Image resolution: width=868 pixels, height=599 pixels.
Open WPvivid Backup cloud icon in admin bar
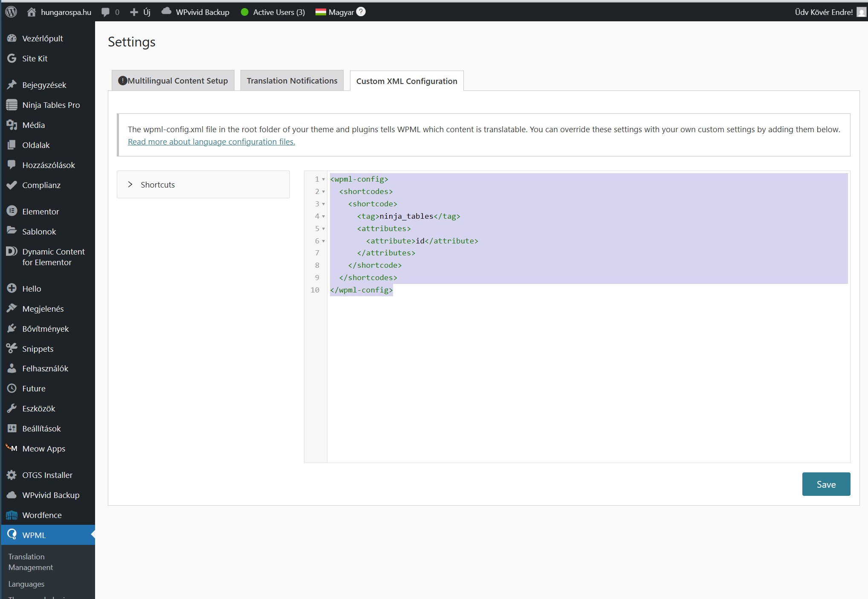click(166, 12)
